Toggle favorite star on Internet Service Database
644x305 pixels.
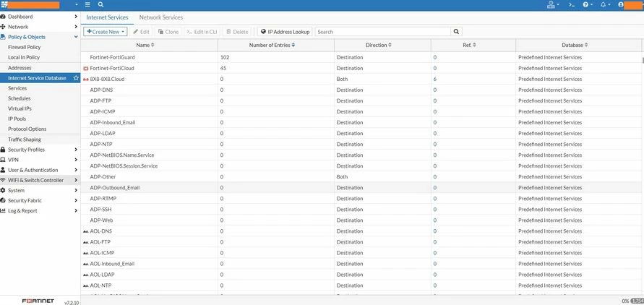click(x=76, y=78)
